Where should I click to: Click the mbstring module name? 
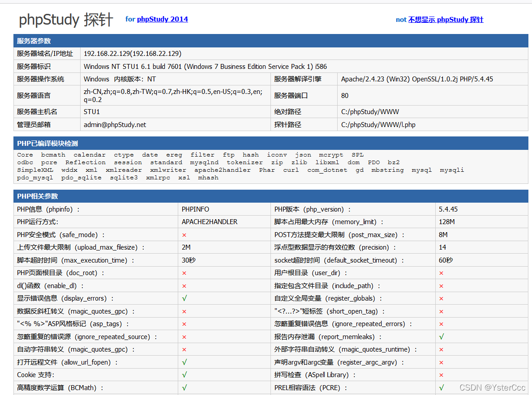pyautogui.click(x=387, y=170)
